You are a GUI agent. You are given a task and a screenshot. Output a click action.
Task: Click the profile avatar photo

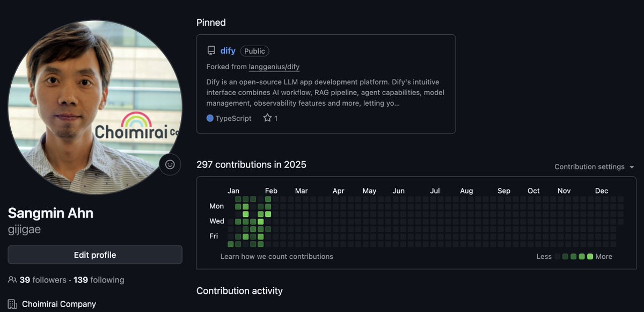pyautogui.click(x=95, y=107)
